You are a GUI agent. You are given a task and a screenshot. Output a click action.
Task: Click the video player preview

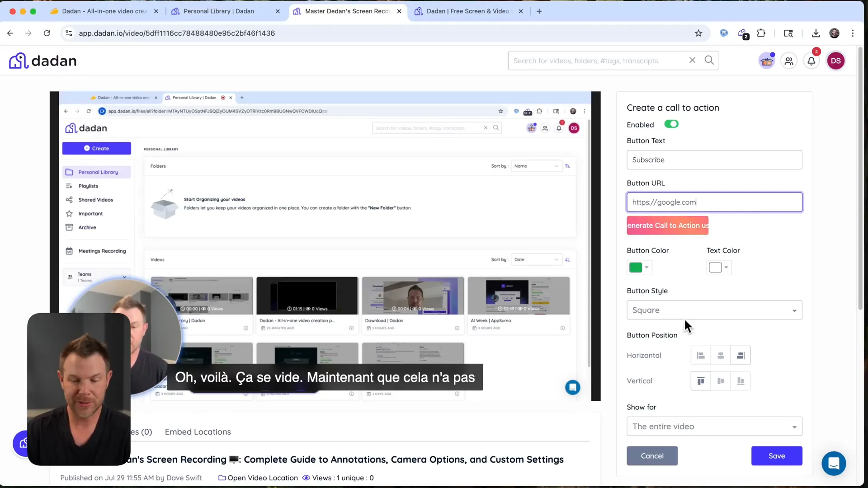[325, 246]
